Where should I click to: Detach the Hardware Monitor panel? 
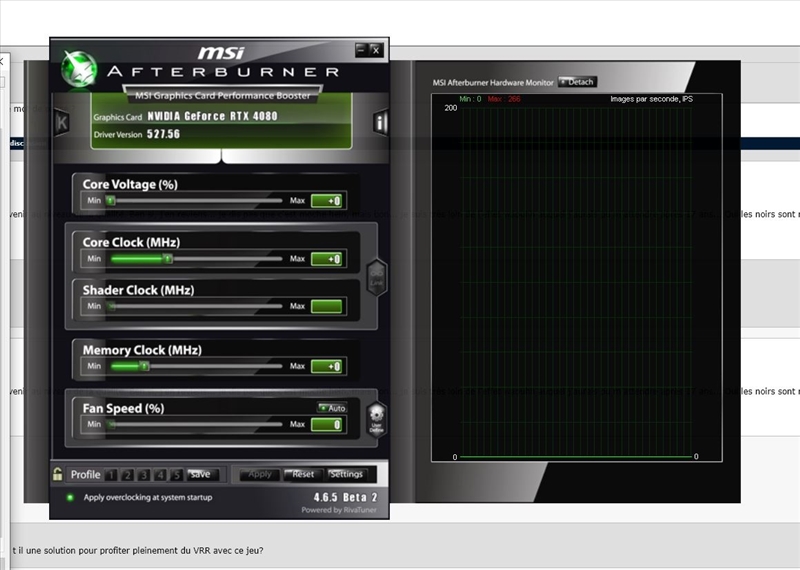(x=577, y=82)
